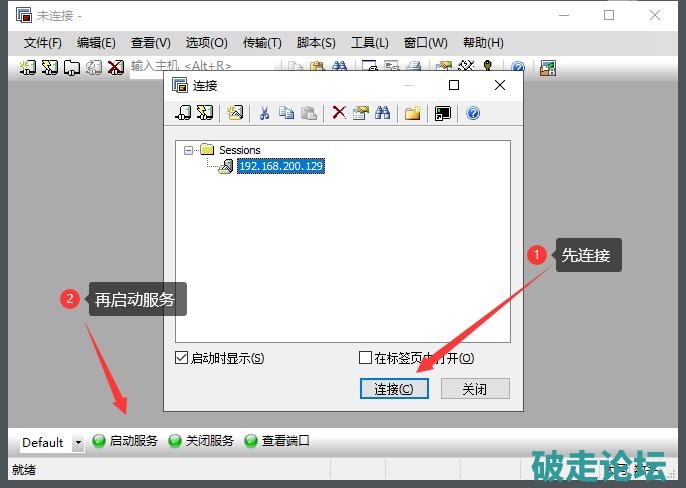Enable the 在标签页中打开 checkbox
Viewport: 686px width, 488px height.
[365, 358]
